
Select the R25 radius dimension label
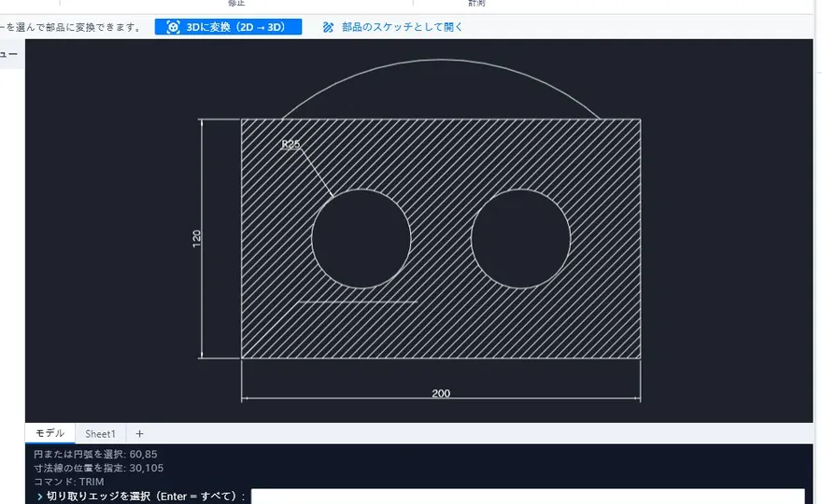coord(291,144)
